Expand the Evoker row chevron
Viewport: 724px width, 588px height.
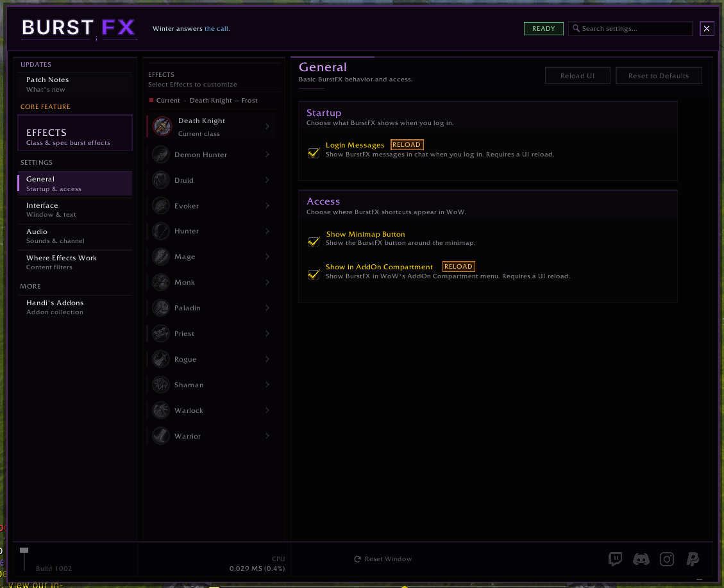point(267,206)
